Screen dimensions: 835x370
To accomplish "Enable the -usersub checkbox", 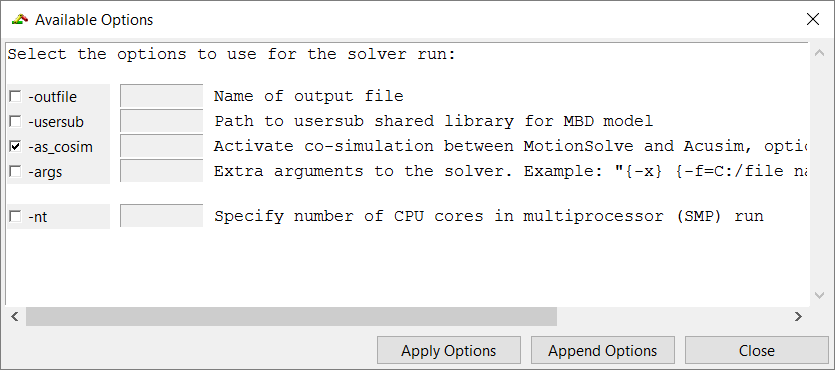I will 15,122.
